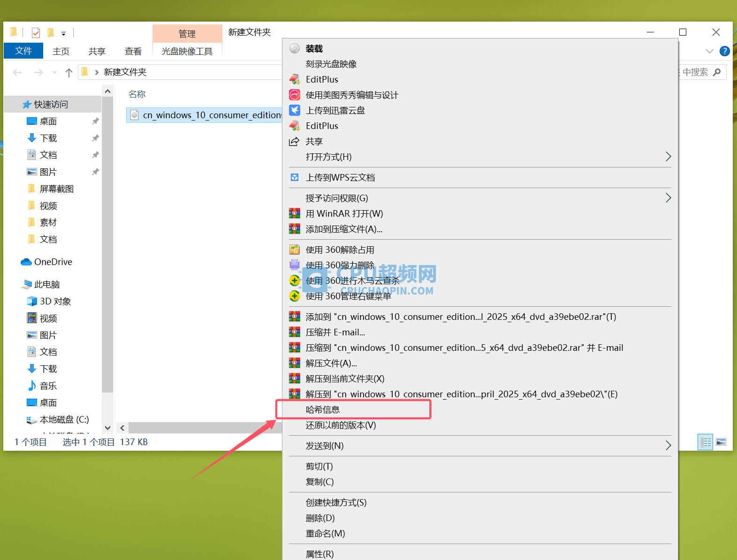Click the Back navigation arrow

pos(17,72)
